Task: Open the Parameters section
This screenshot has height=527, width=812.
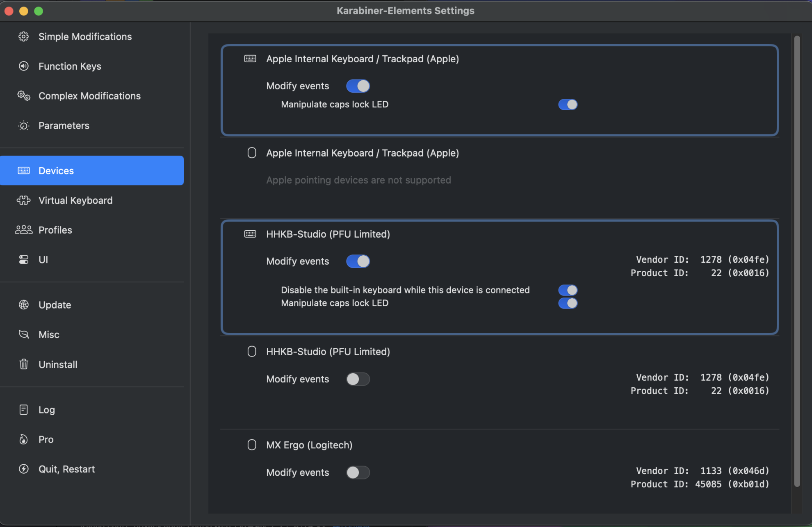Action: point(92,125)
